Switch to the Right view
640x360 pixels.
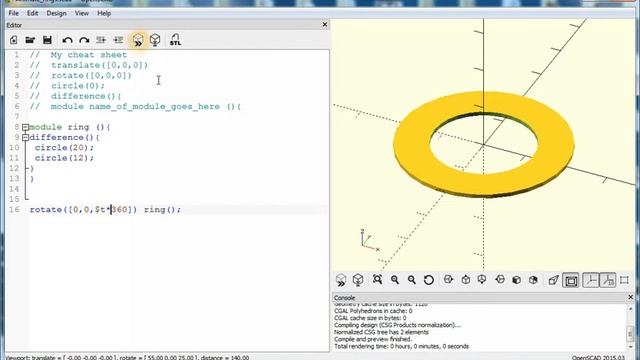tap(448, 280)
